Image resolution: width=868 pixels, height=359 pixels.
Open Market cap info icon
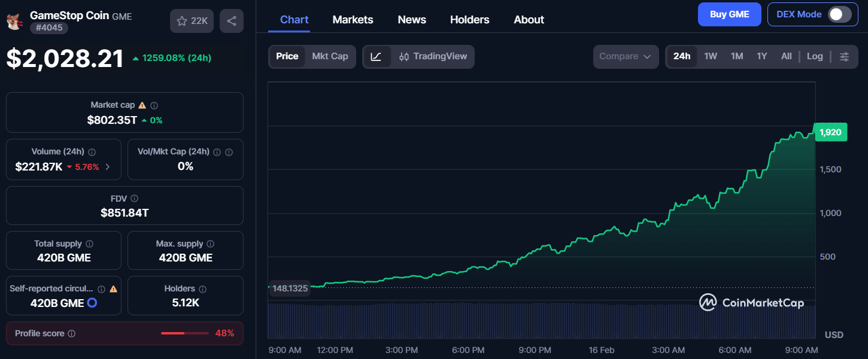pyautogui.click(x=154, y=105)
